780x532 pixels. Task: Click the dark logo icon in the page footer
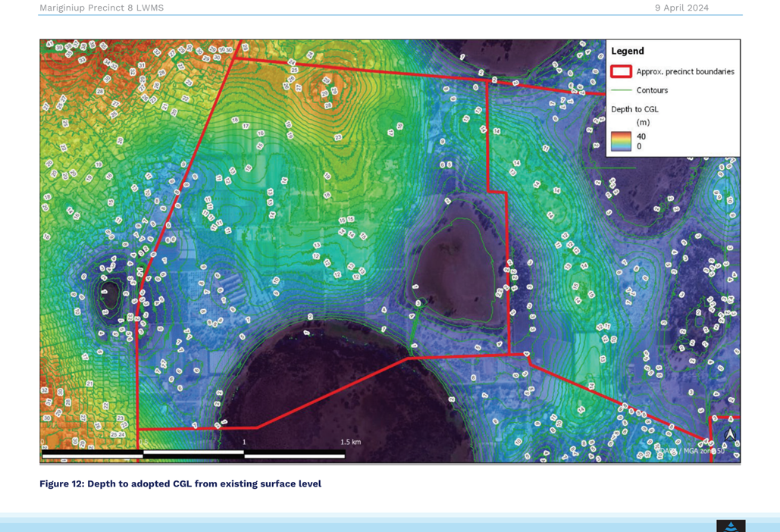[731, 526]
